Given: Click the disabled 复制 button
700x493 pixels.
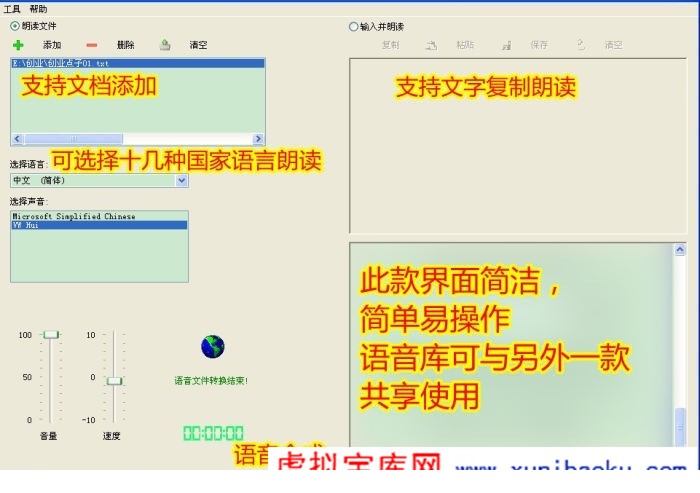Looking at the screenshot, I should (x=391, y=45).
